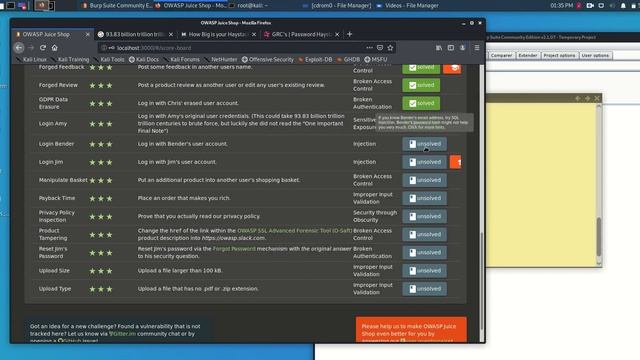Bookmark this page with the star icon
640x360 pixels.
390,48
